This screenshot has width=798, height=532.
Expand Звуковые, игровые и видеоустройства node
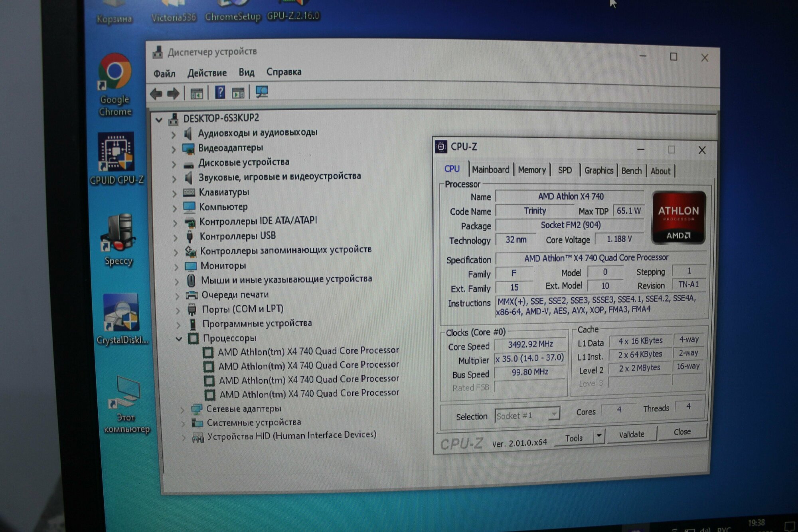[174, 179]
